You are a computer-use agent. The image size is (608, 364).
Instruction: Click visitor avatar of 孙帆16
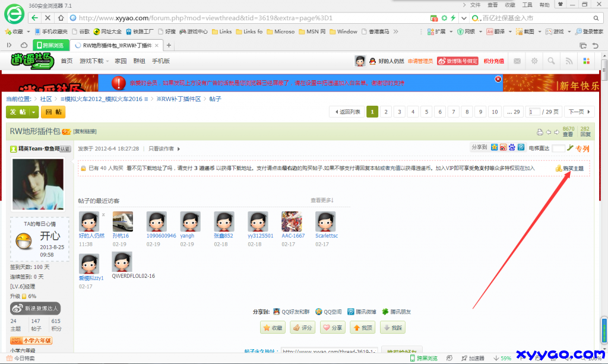coord(122,221)
